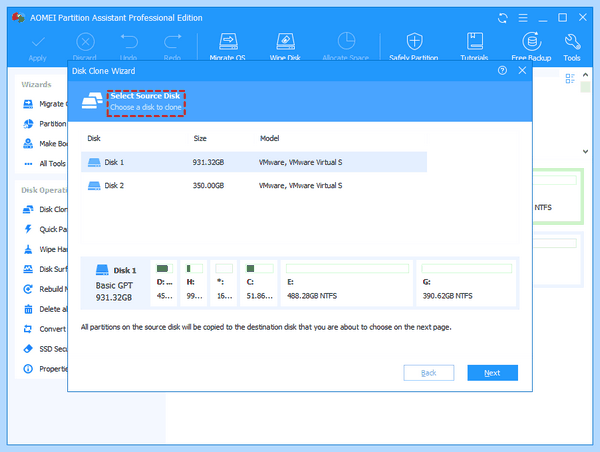600x452 pixels.
Task: Click the 350.00GB size cell
Action: pos(208,186)
